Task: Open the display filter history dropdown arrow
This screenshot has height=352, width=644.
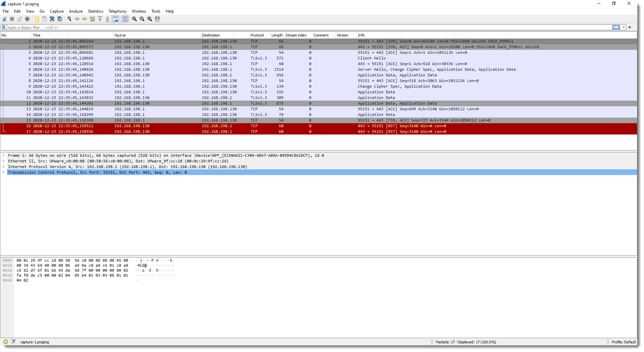Action: tap(624, 28)
